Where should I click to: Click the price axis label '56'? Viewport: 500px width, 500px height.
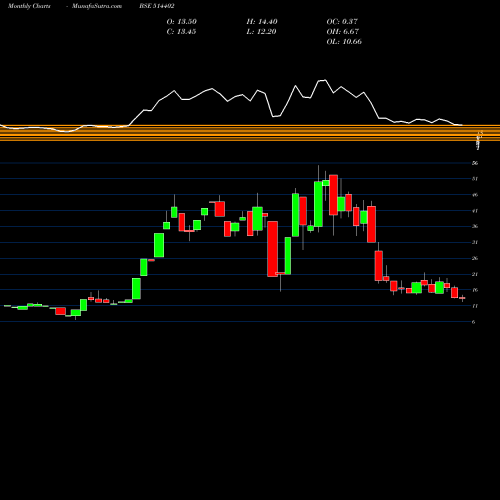coord(475,163)
